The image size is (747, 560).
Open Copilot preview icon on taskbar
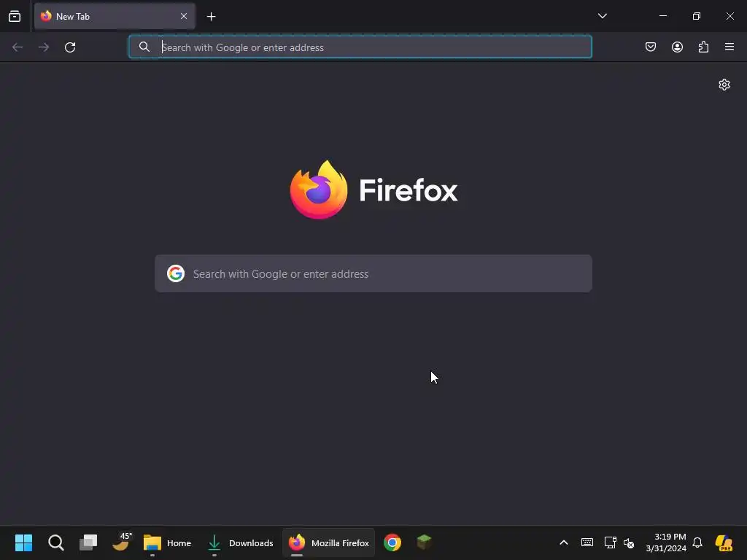724,542
